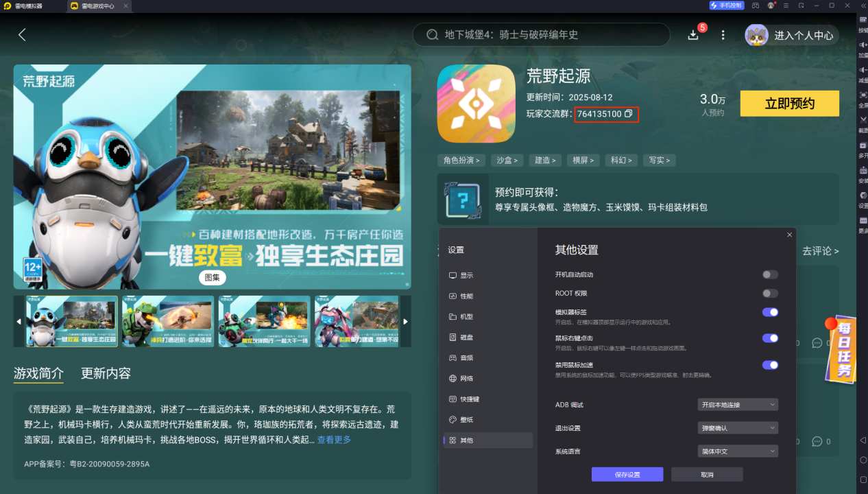Click the 保存设置 button
The width and height of the screenshot is (868, 494).
coord(627,474)
